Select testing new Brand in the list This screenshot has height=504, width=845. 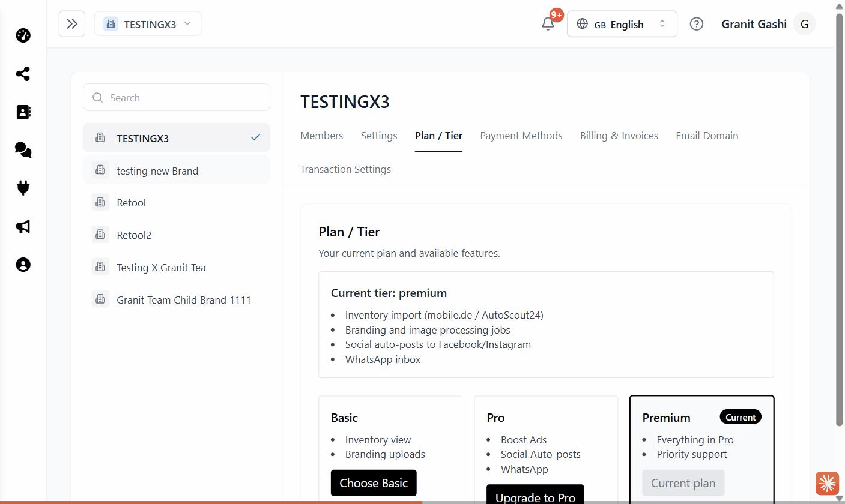tap(177, 170)
